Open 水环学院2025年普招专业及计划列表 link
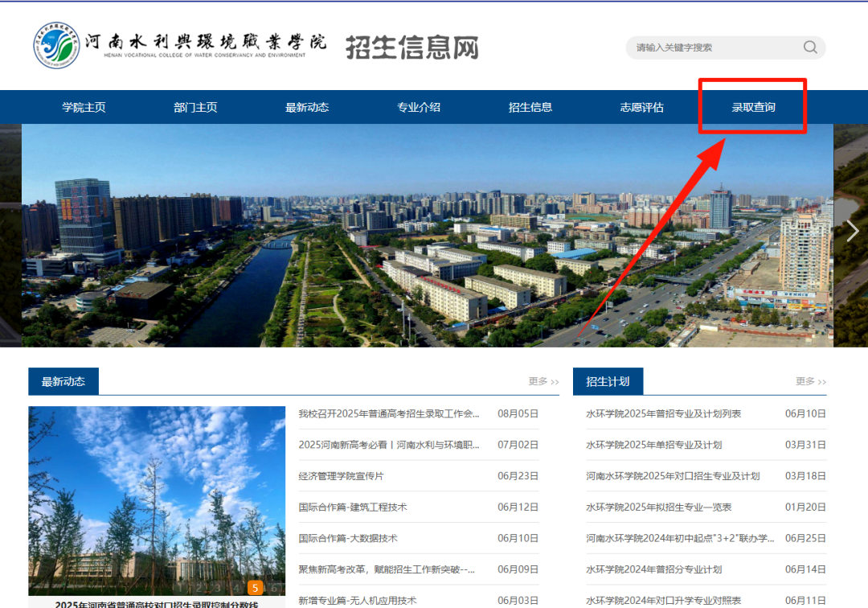This screenshot has height=608, width=868. (663, 413)
